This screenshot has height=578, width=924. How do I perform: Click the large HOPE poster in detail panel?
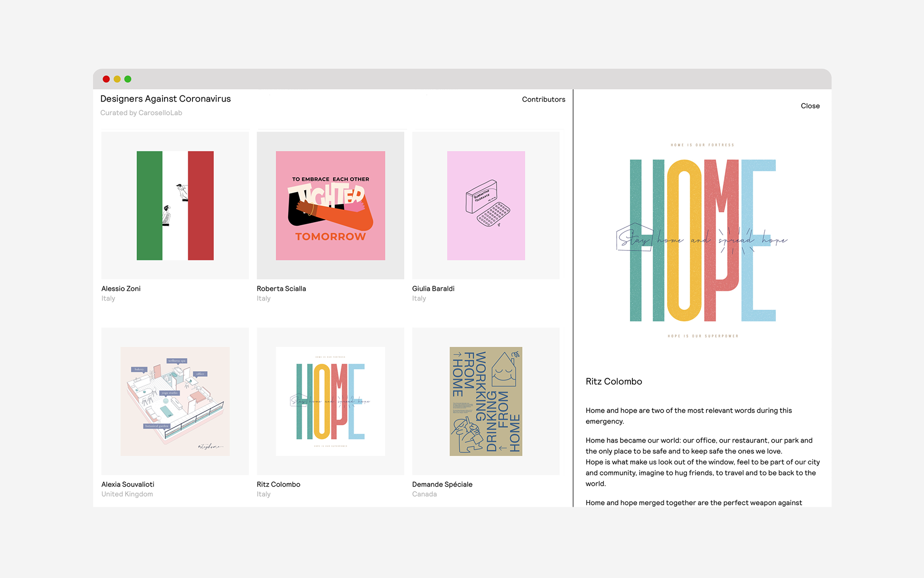(703, 240)
